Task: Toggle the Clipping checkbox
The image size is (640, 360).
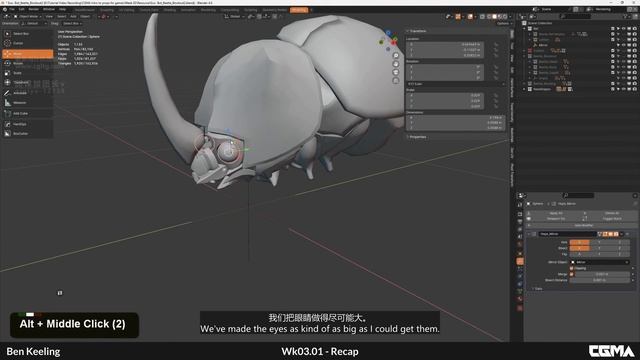Action: [571, 268]
